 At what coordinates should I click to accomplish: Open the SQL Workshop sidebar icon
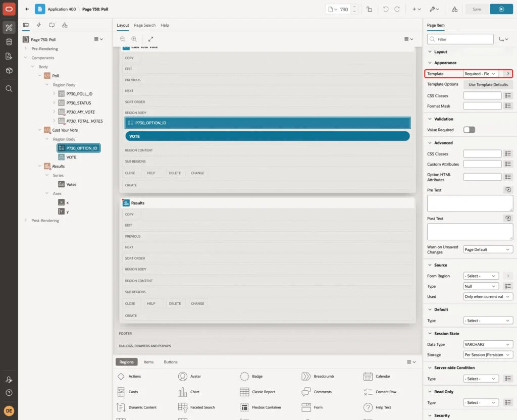point(9,42)
